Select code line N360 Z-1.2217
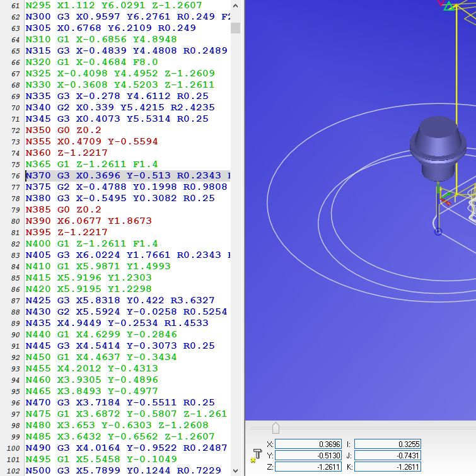476x476 pixels. (x=66, y=153)
